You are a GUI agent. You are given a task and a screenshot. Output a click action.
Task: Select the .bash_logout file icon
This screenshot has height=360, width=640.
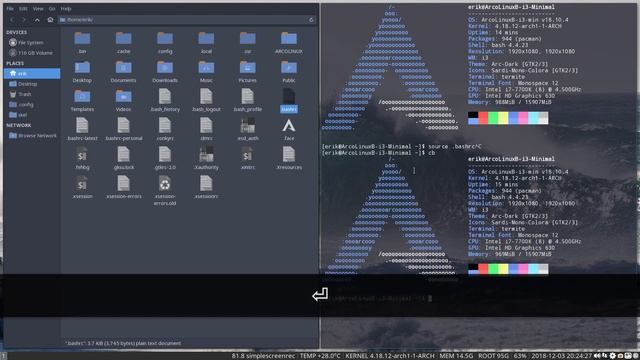tap(206, 97)
